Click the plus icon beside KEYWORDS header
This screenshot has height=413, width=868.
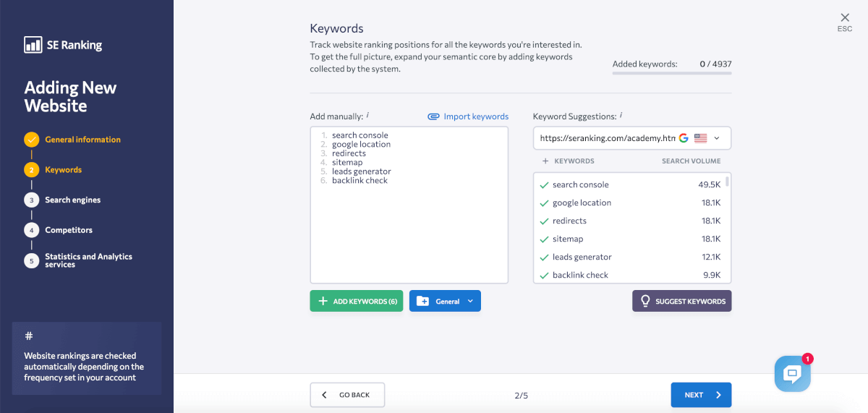click(545, 161)
